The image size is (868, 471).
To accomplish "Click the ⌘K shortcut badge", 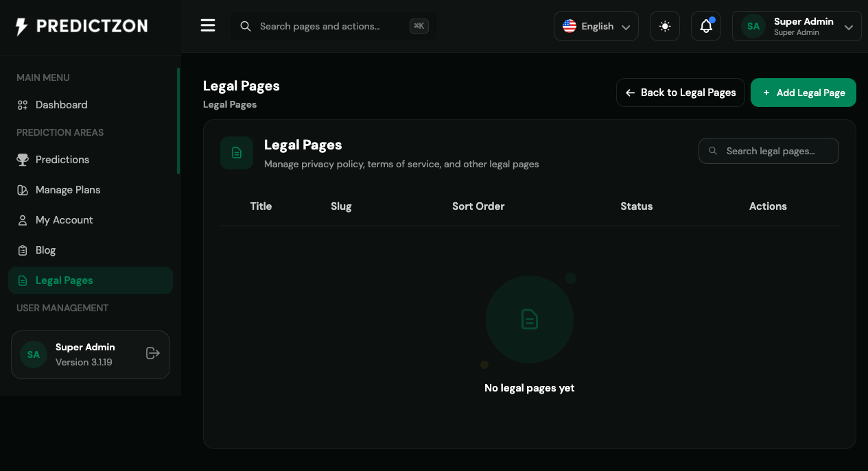I will coord(419,26).
